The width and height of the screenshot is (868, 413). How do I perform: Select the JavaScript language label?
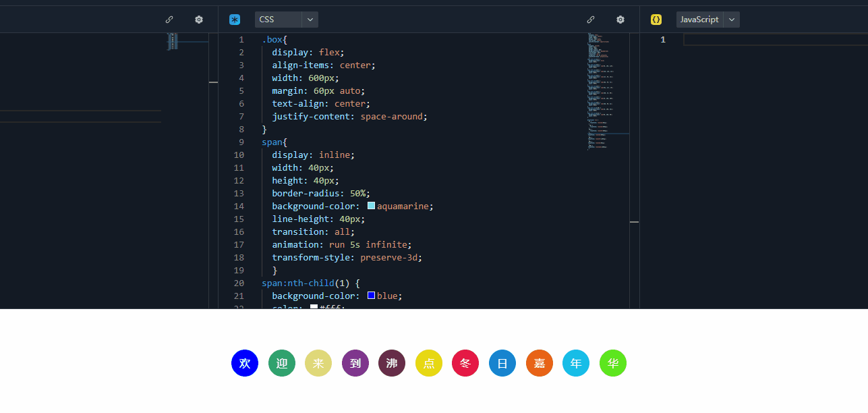click(x=699, y=20)
